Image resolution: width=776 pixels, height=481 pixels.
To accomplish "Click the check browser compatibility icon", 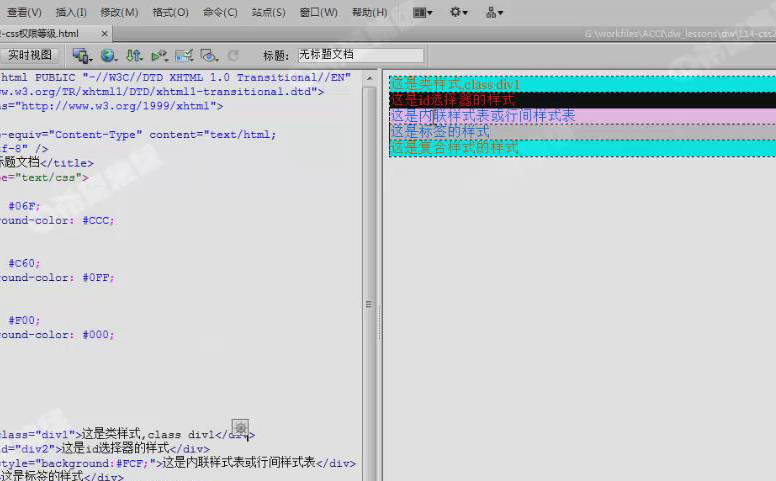I will (184, 56).
